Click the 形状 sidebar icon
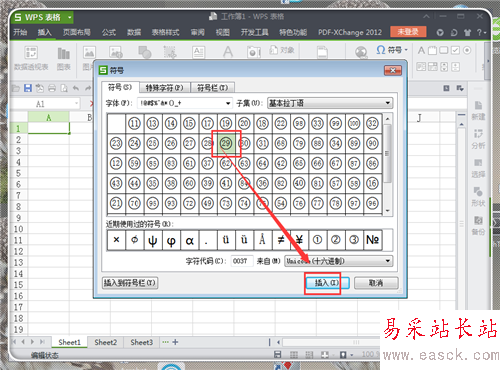The height and width of the screenshot is (370, 500). pyautogui.click(x=478, y=197)
